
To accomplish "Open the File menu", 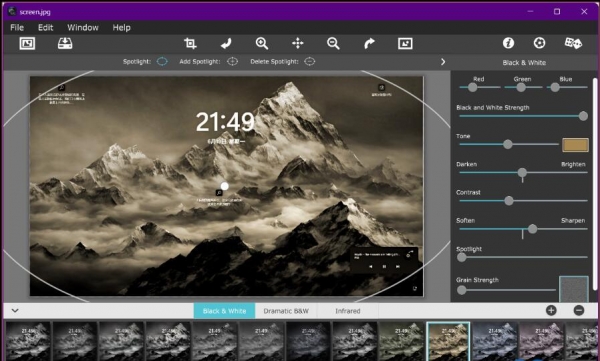I will (x=17, y=28).
